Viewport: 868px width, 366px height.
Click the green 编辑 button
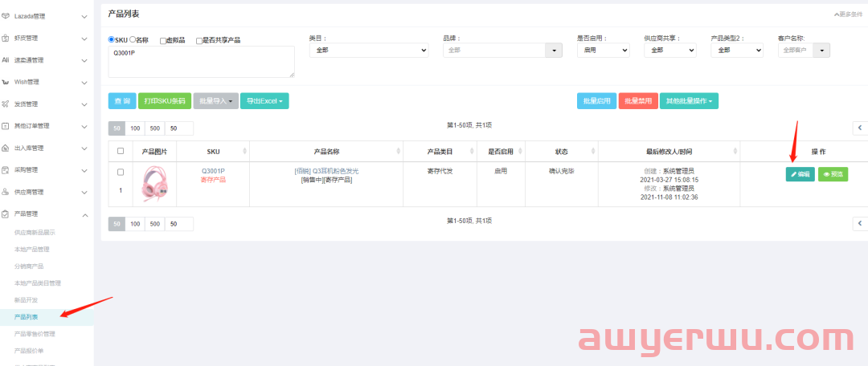coord(800,173)
